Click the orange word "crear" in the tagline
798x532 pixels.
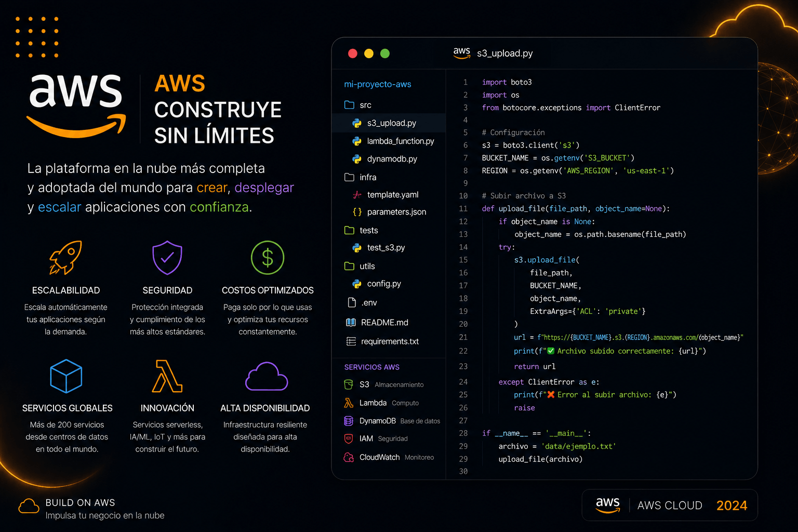tap(212, 188)
